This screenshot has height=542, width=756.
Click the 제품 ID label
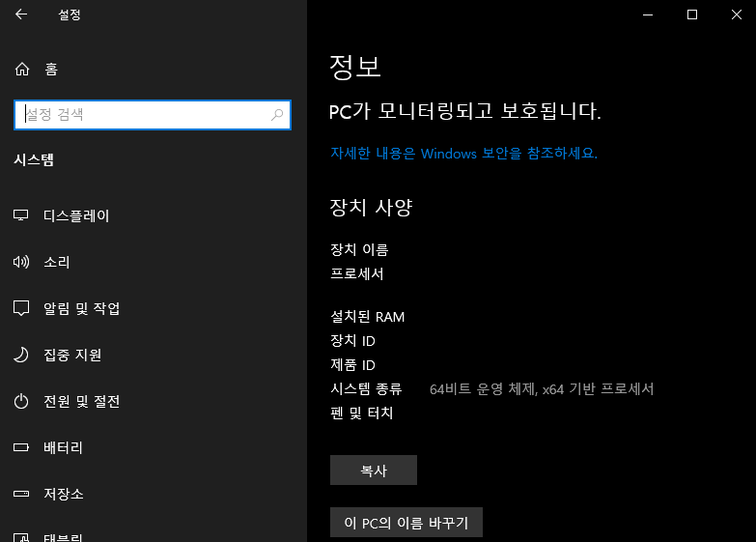[x=352, y=365]
